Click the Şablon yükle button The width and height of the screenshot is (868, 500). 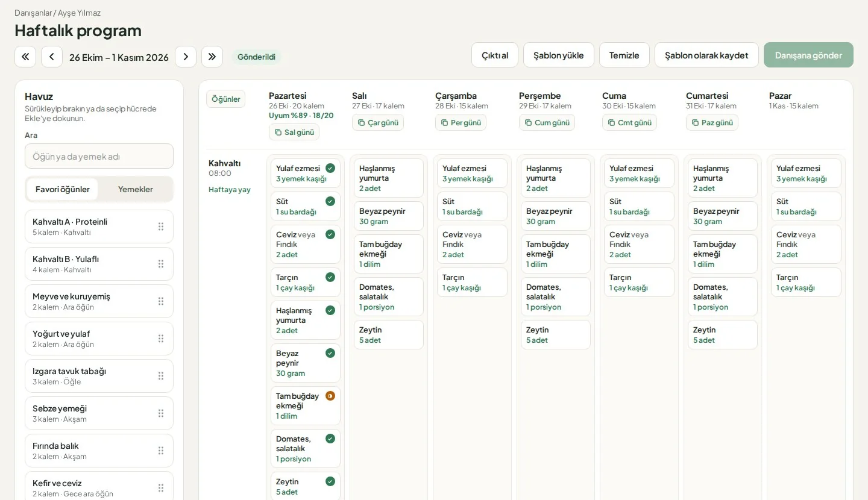click(x=559, y=55)
